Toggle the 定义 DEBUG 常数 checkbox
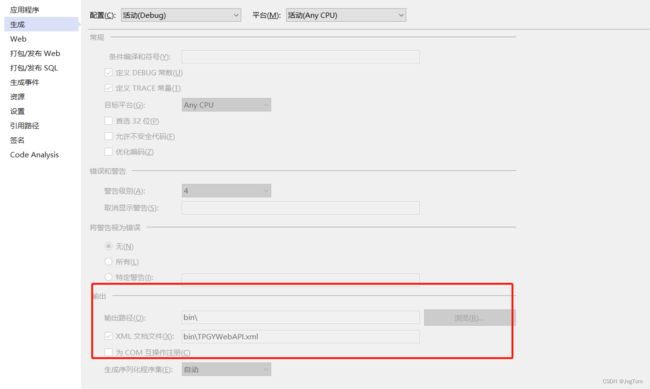 [109, 73]
